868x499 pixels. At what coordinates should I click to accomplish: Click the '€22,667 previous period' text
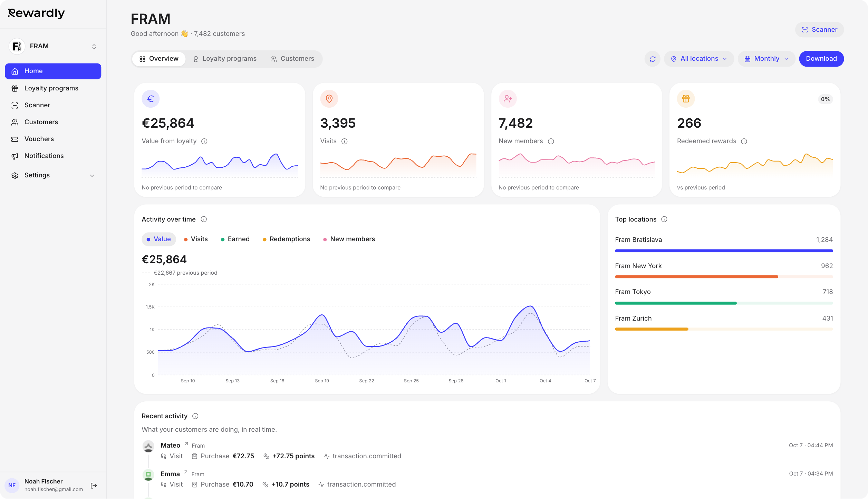point(185,273)
